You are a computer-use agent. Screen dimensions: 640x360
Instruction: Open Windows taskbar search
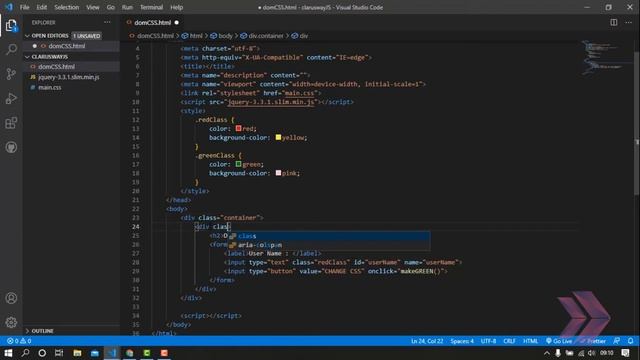25,353
